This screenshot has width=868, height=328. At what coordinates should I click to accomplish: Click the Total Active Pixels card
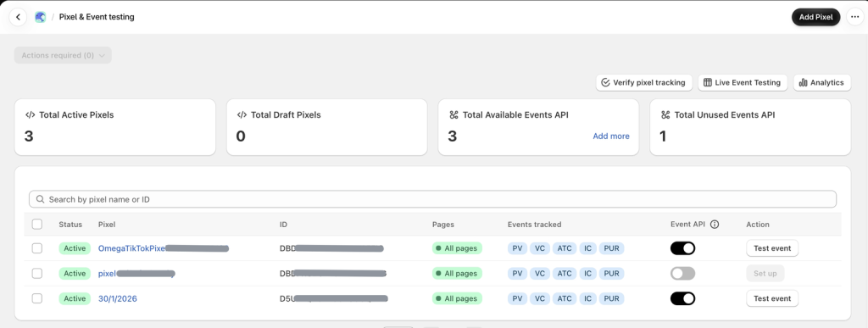115,127
